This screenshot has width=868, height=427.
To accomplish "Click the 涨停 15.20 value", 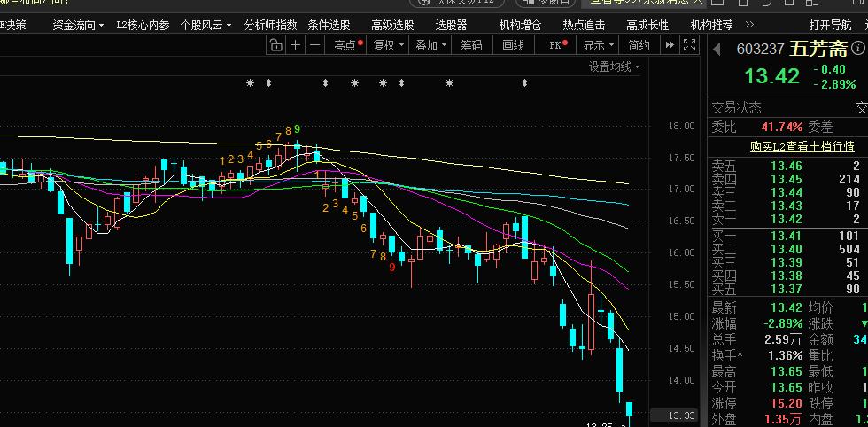I will (787, 403).
